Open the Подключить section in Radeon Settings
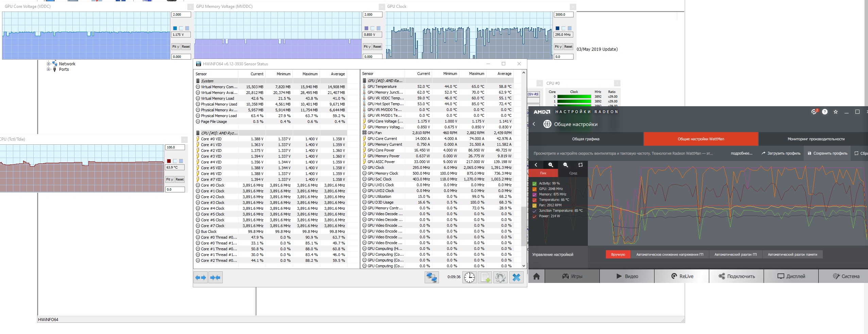 pos(736,276)
